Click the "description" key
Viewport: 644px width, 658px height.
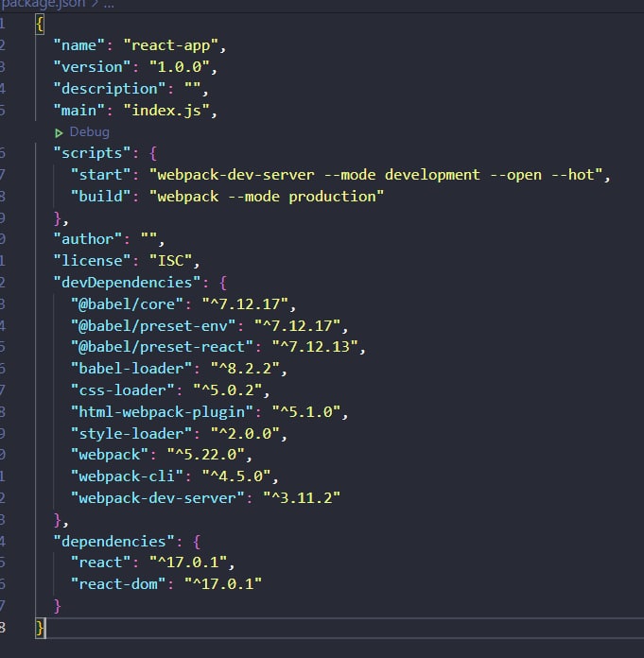click(x=110, y=89)
